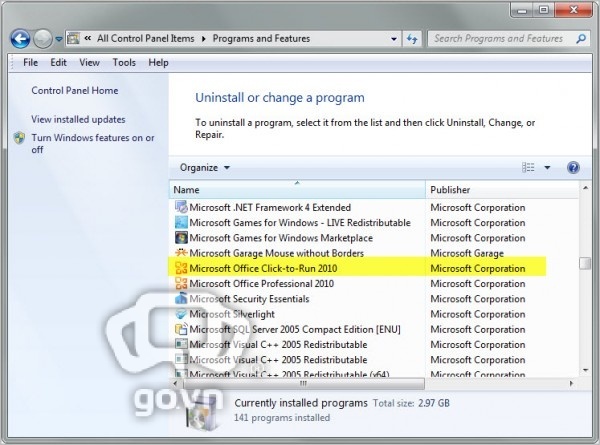Open the File menu
600x445 pixels.
click(x=30, y=62)
